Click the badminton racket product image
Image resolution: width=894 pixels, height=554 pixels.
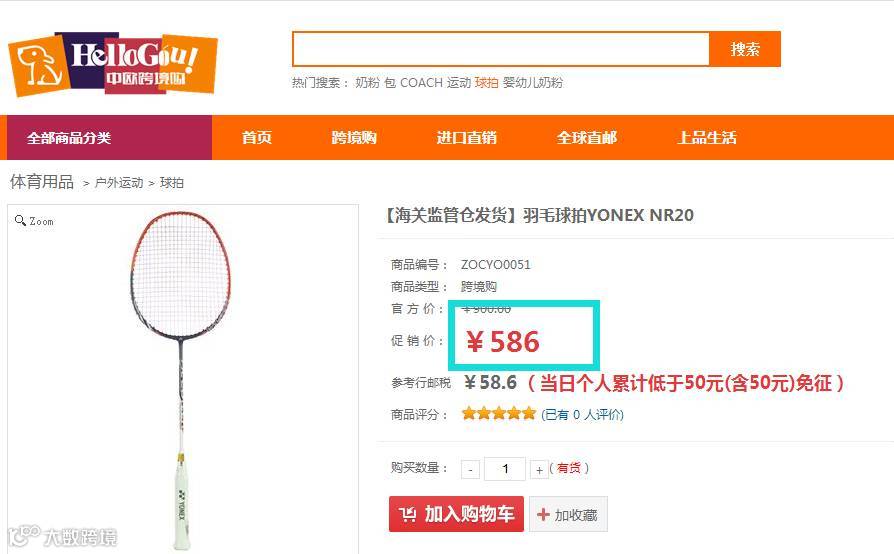(181, 379)
